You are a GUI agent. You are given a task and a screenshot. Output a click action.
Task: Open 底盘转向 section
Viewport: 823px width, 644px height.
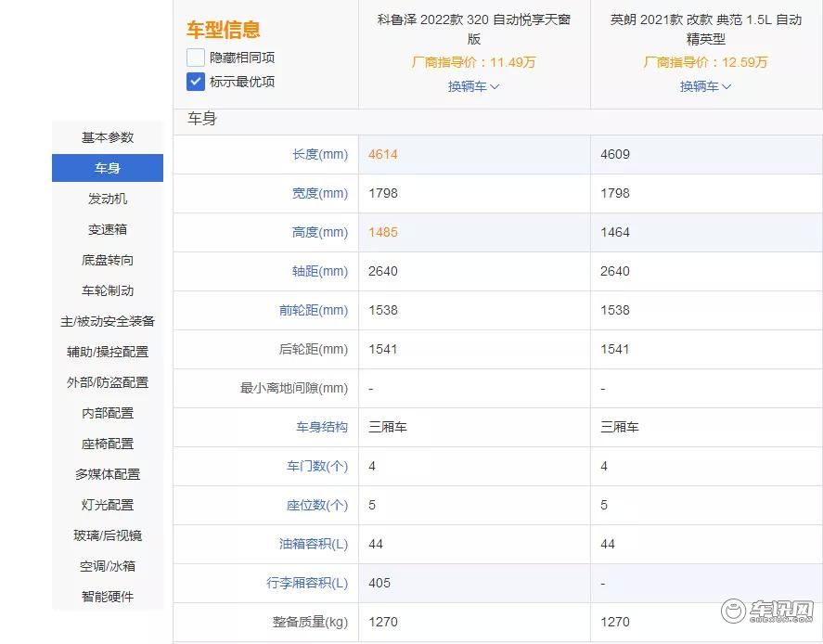coord(108,260)
